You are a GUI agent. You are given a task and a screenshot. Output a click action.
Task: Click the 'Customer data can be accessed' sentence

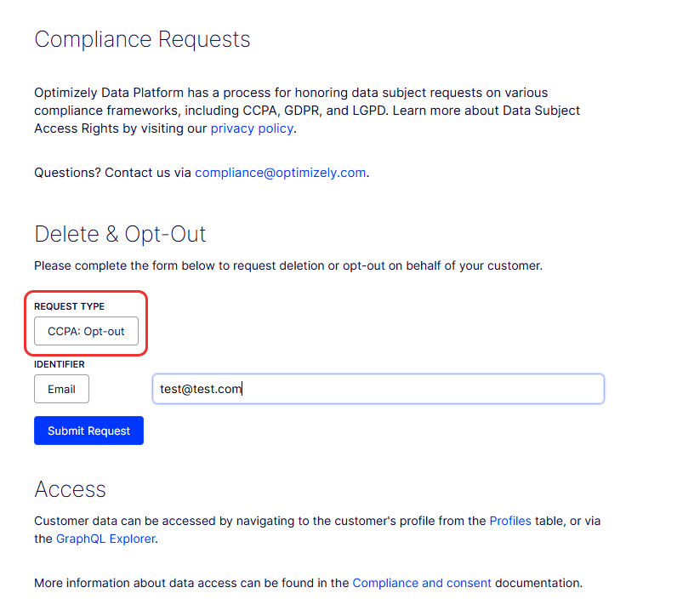coord(317,529)
